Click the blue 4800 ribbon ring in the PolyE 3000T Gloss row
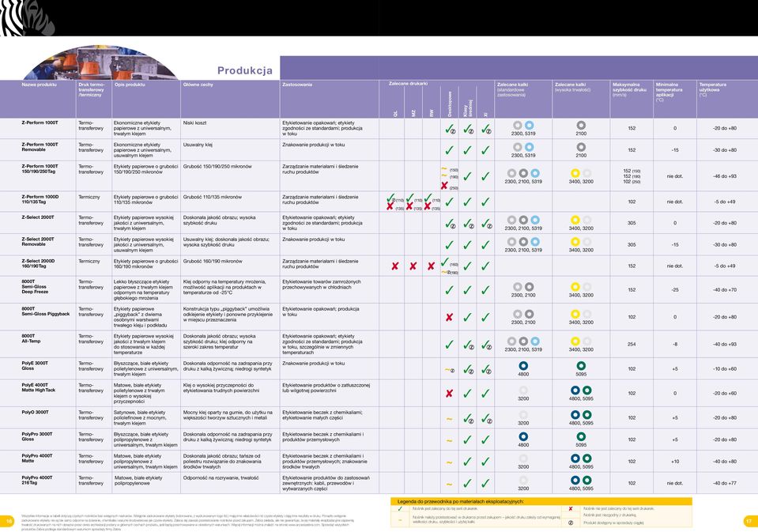The image size is (758, 532). click(523, 366)
